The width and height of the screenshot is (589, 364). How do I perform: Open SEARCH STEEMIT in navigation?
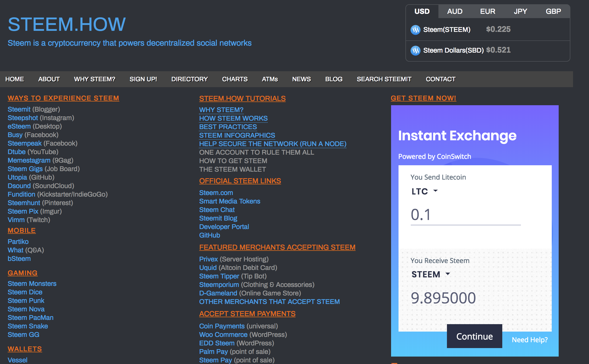(384, 79)
